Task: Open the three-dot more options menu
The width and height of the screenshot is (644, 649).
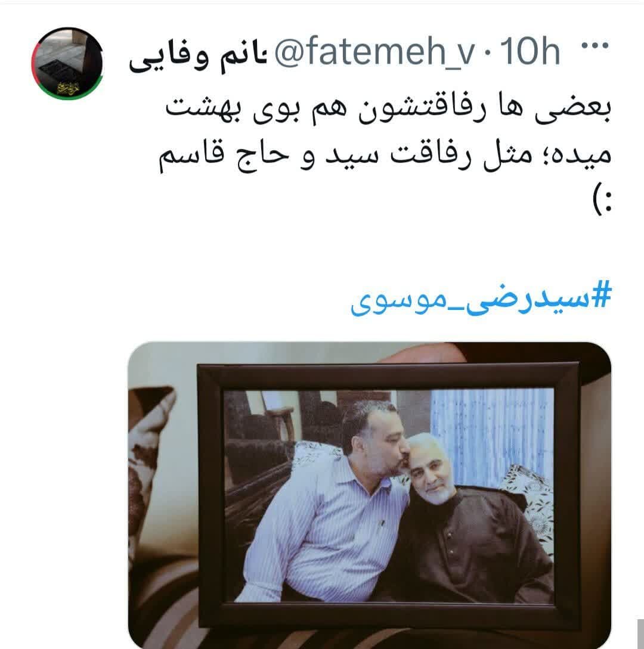Action: click(595, 45)
